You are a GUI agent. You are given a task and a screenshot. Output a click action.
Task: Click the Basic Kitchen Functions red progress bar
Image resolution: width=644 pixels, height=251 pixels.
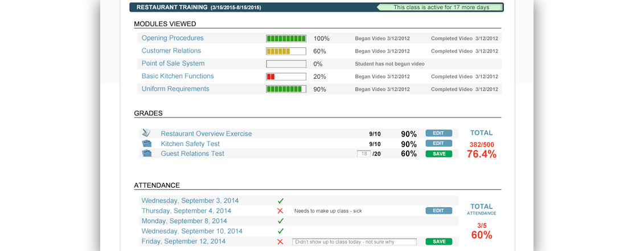tap(286, 76)
